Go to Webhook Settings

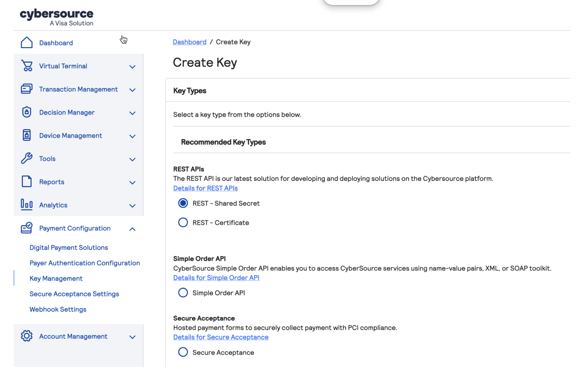tap(58, 309)
